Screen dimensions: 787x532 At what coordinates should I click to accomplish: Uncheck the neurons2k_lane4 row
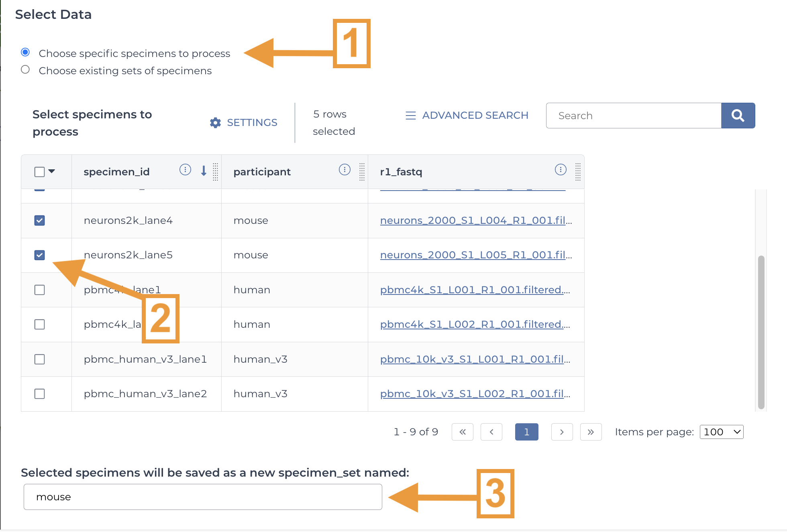(39, 220)
